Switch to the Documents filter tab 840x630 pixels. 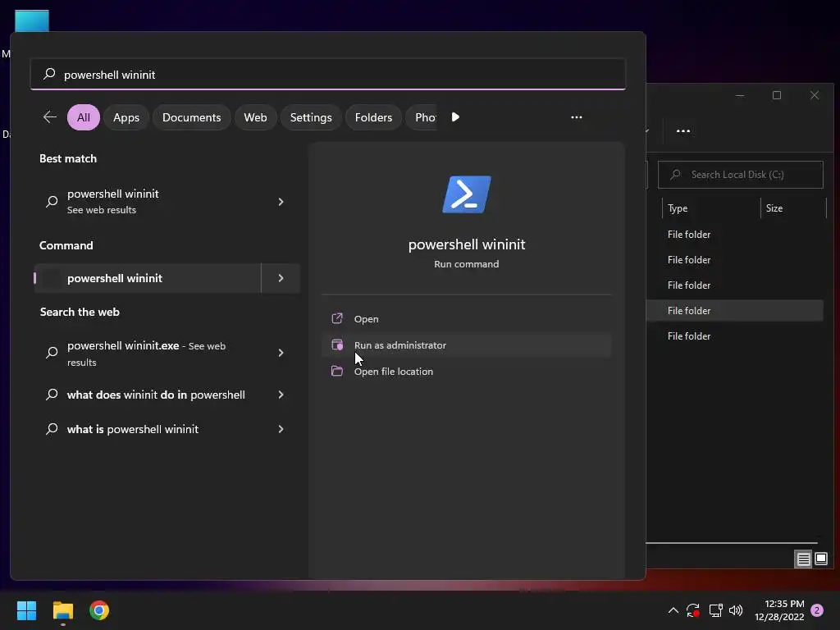tap(191, 117)
